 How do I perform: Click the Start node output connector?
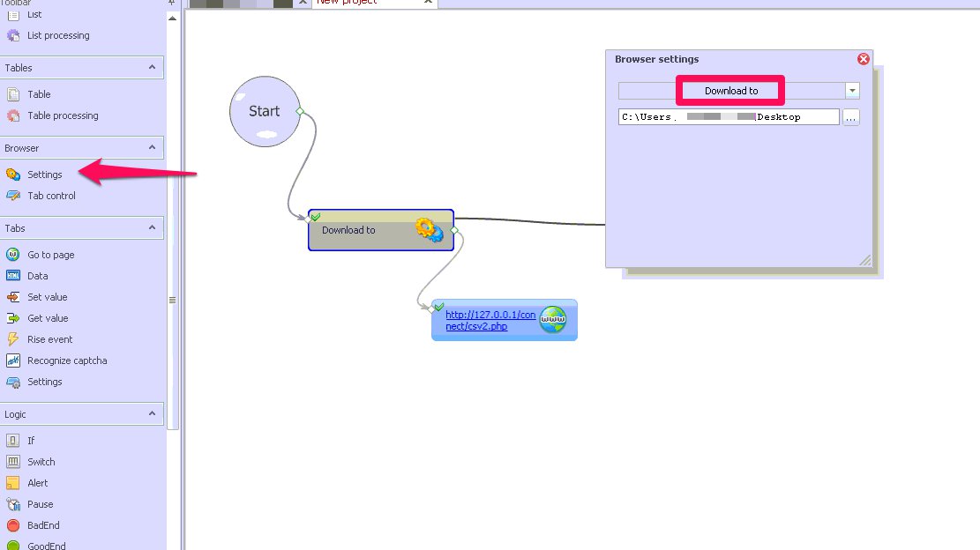300,111
